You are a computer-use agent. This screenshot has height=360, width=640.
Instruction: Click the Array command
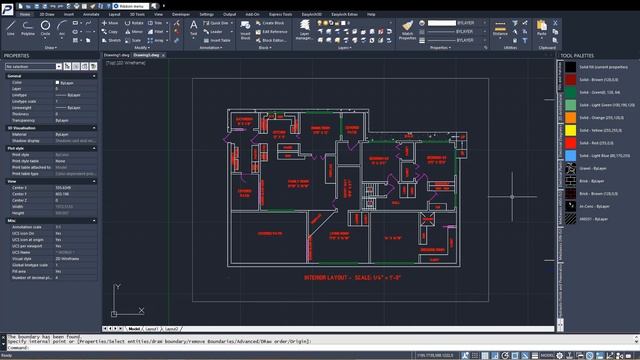pos(156,40)
